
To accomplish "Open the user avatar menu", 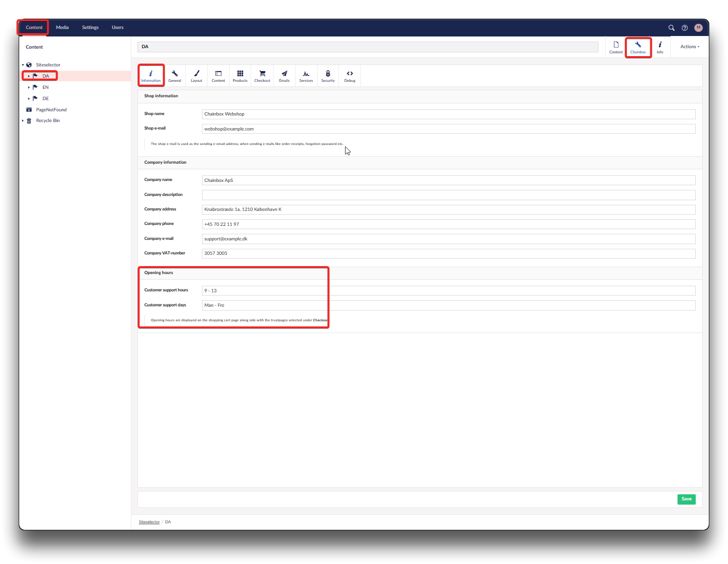I will coord(699,28).
